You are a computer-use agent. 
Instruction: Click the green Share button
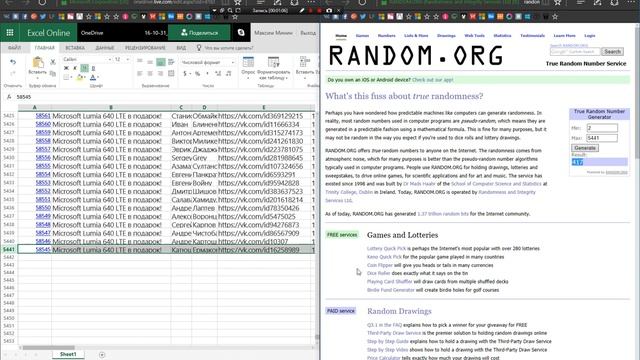click(x=199, y=33)
